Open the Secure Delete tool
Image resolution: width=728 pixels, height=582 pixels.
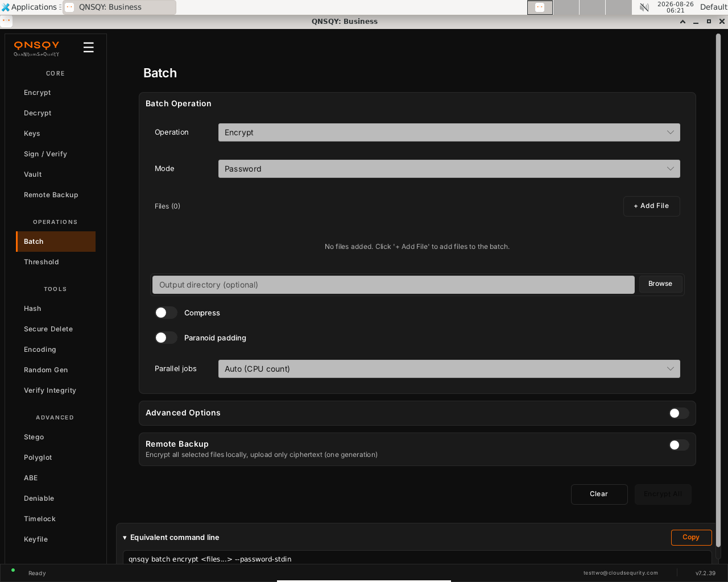click(x=56, y=329)
